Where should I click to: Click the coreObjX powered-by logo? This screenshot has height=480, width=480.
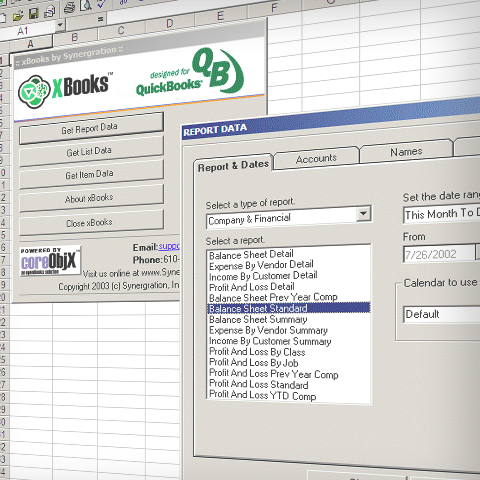tap(50, 261)
